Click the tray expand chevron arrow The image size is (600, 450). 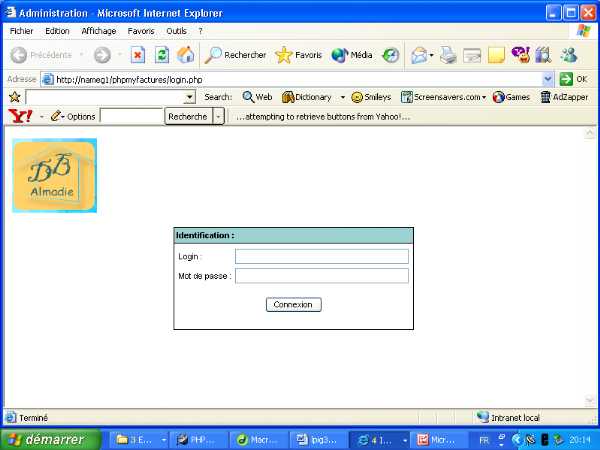517,440
